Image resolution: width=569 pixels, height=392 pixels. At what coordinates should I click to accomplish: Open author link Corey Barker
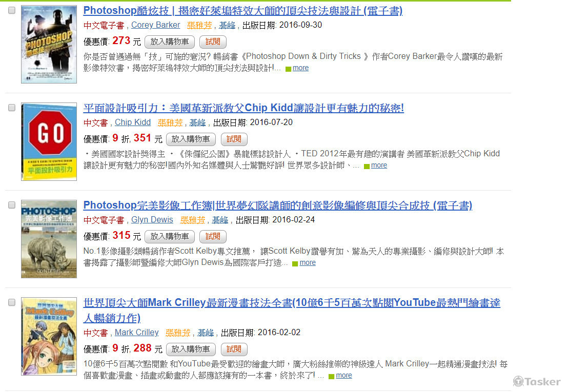tap(155, 25)
